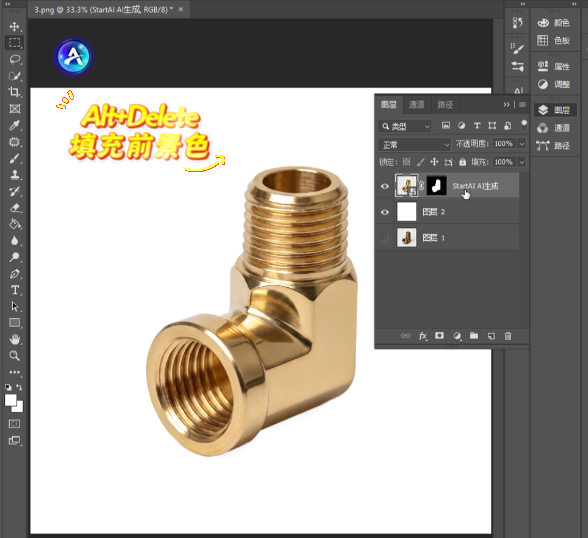Change screen mode from toolbar

coord(14,440)
